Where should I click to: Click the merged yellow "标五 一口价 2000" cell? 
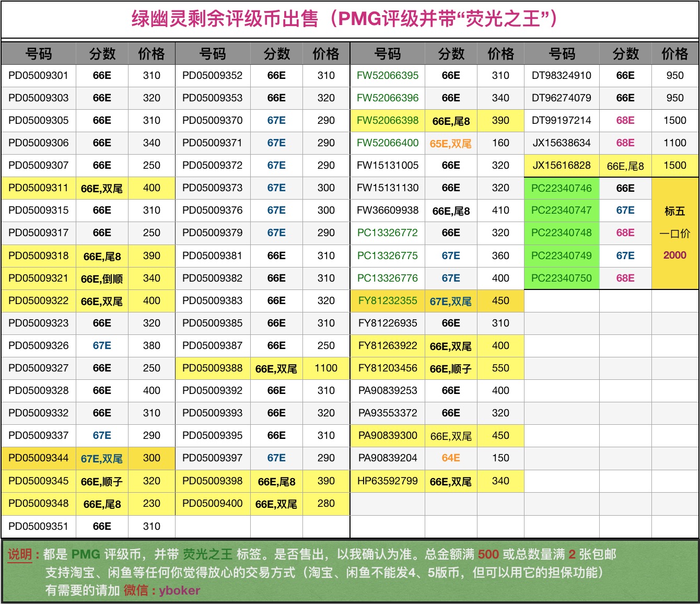pos(674,233)
